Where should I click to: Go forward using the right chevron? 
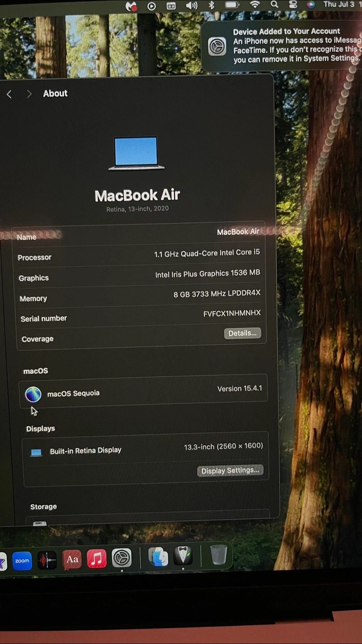coord(29,94)
